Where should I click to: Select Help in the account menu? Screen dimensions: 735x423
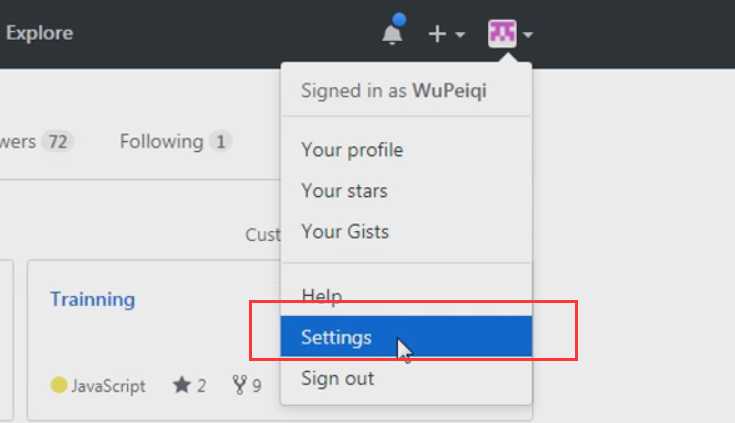click(322, 296)
